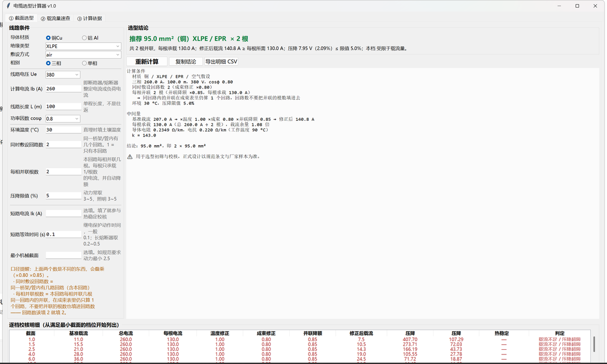The image size is (607, 364).
Task: Select the 三相 phase option
Action: 54,63
